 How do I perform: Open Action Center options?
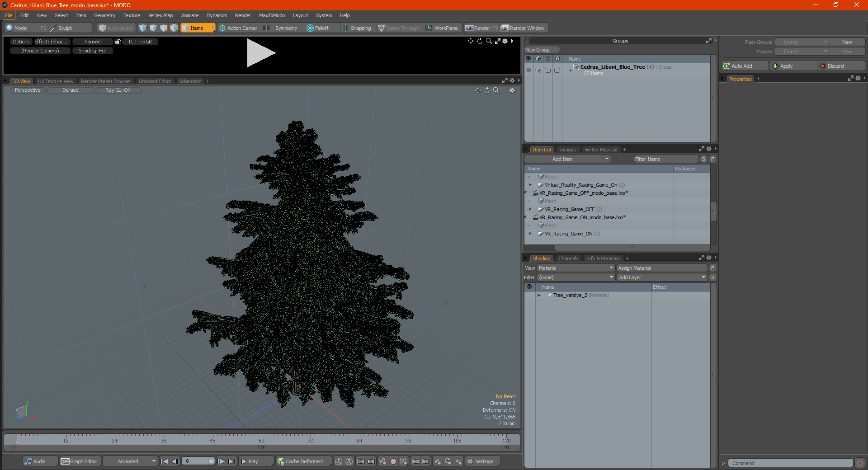pyautogui.click(x=238, y=28)
